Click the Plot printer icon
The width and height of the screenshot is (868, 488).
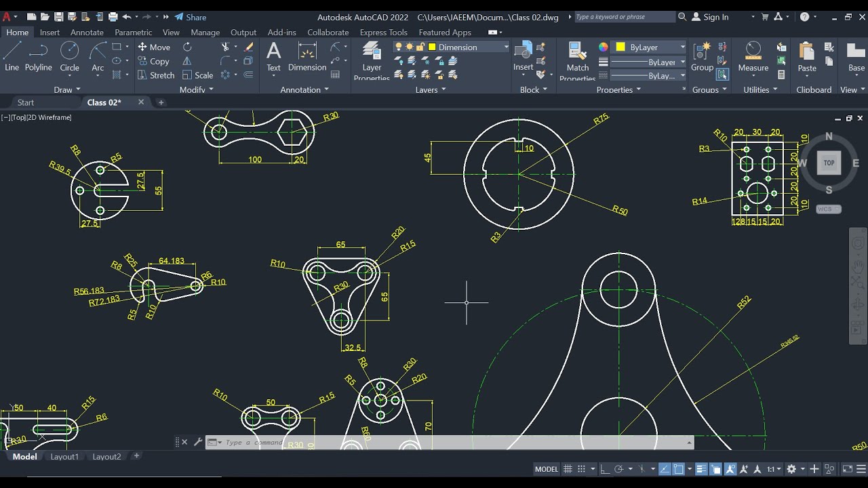pos(113,17)
